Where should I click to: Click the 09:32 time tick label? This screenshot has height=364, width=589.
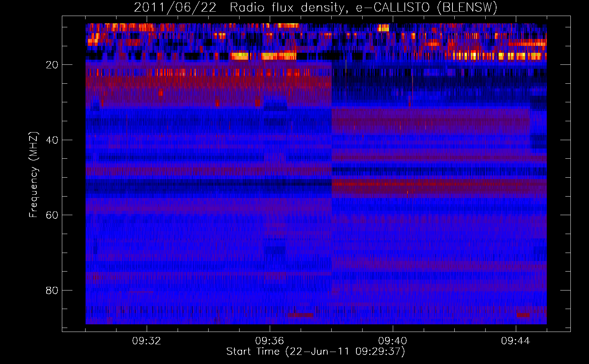point(147,341)
